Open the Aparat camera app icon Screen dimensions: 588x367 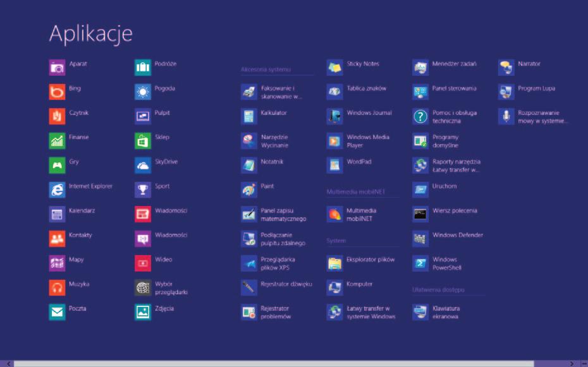pos(57,68)
